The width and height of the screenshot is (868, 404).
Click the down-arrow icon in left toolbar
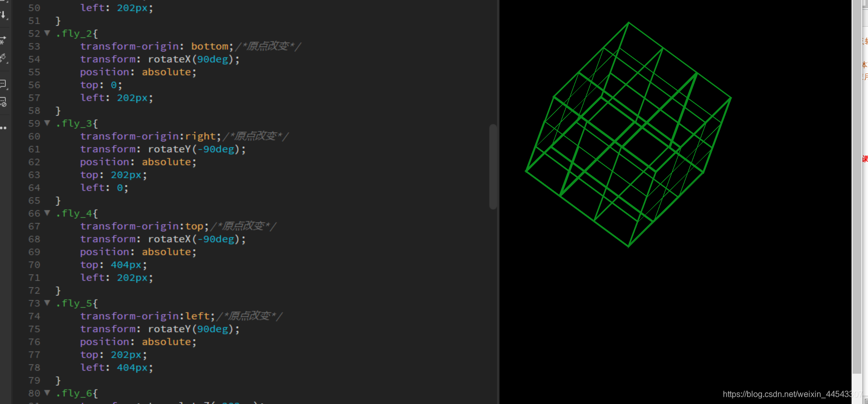[3, 15]
